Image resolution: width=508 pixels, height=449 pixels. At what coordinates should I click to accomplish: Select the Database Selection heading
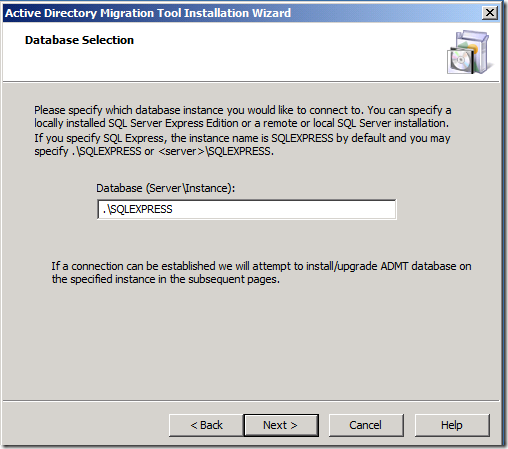(x=79, y=40)
